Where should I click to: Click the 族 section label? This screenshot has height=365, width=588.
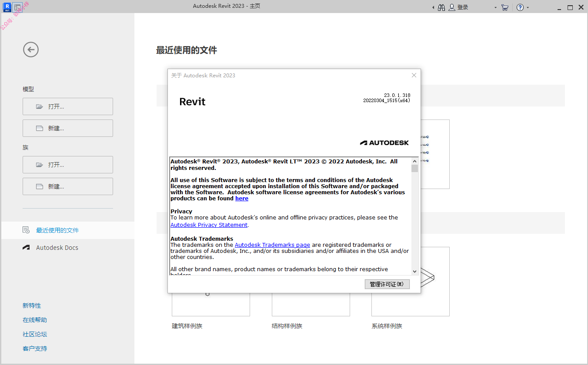coord(25,147)
